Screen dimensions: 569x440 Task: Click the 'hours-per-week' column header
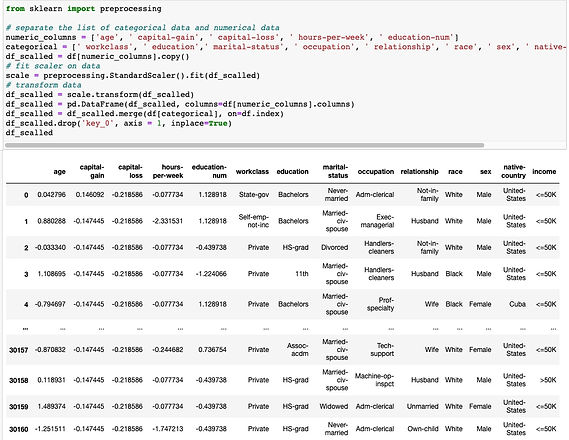pos(168,171)
